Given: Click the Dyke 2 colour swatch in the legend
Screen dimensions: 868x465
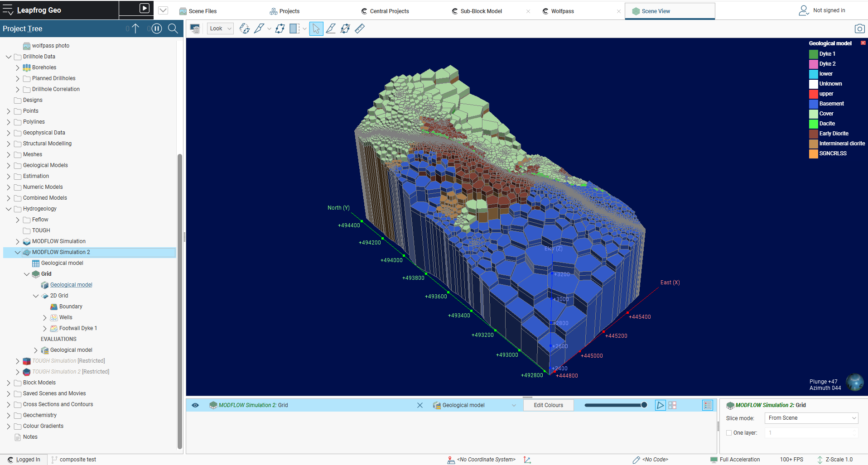Looking at the screenshot, I should click(813, 63).
